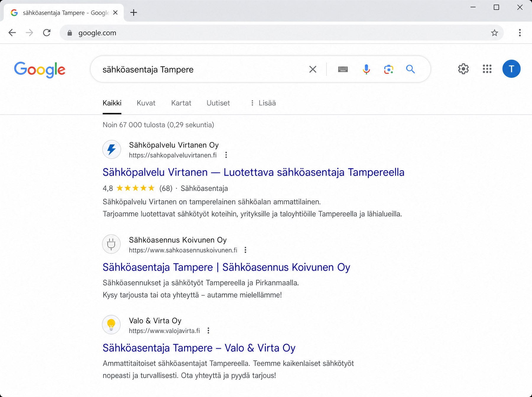Click the Noin 67 000 tulosta text
The width and height of the screenshot is (532, 397).
(x=158, y=125)
